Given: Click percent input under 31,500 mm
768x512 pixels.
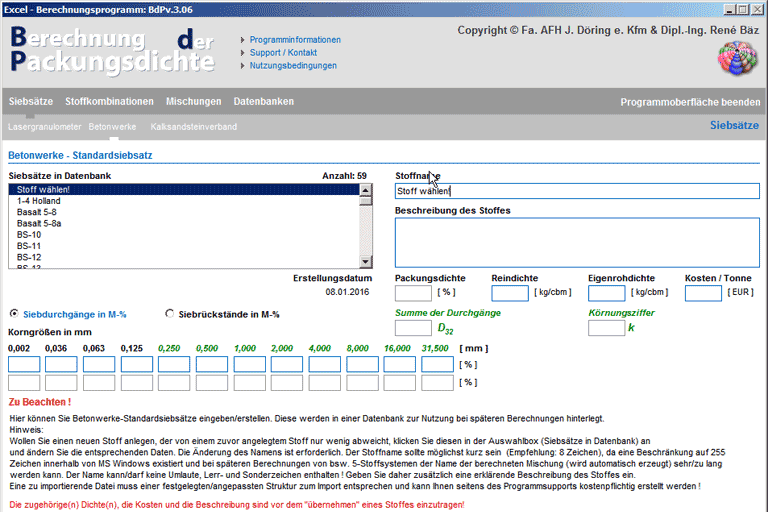Looking at the screenshot, I should click(437, 365).
